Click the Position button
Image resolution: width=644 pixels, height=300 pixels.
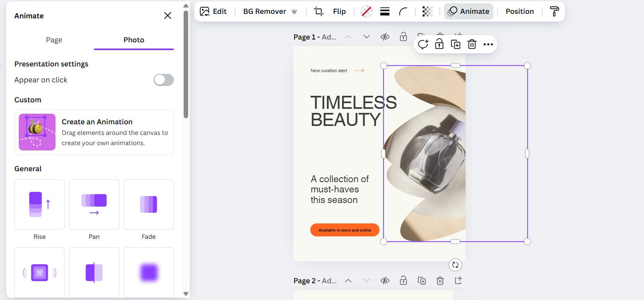tap(520, 11)
